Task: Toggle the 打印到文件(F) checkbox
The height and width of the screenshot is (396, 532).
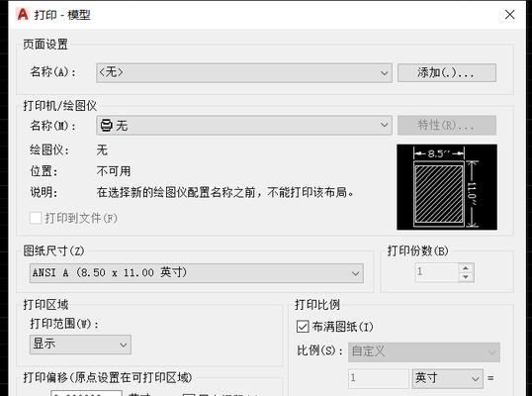Action: (x=36, y=218)
